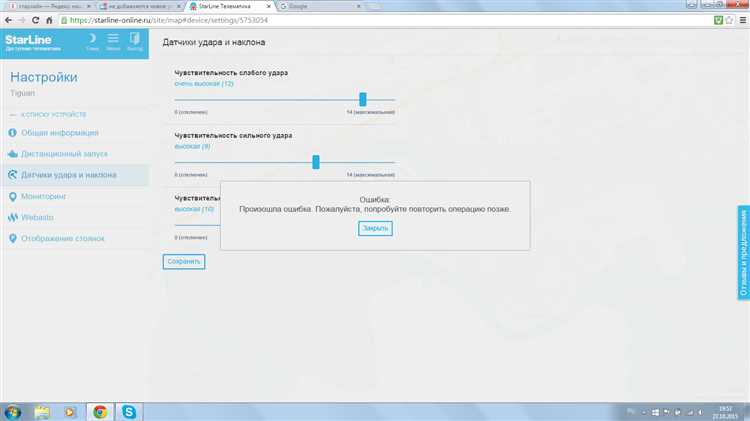The height and width of the screenshot is (421, 750).
Task: Click the system clock in the tray
Action: click(725, 412)
